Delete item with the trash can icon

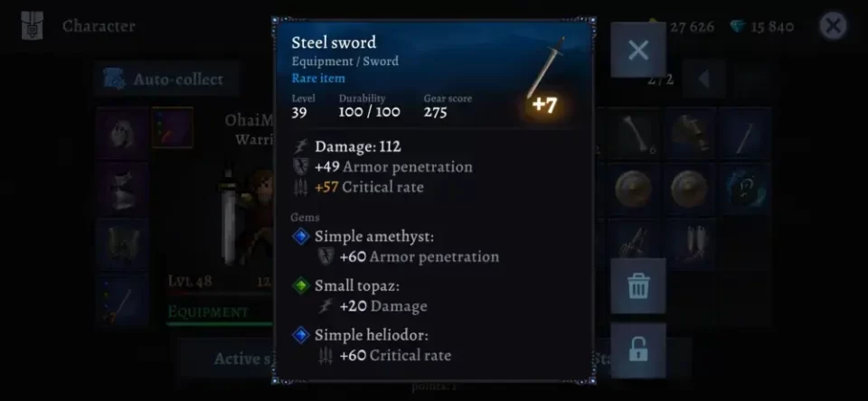[x=637, y=286]
